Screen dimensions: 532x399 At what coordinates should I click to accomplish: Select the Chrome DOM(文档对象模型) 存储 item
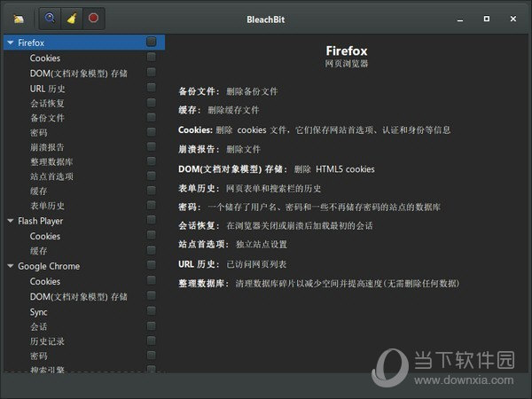(78, 296)
